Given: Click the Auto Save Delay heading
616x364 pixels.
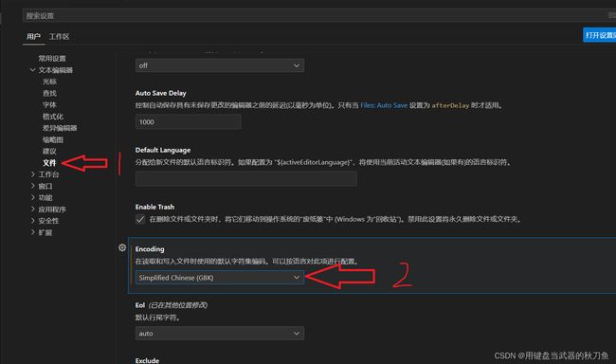Looking at the screenshot, I should 161,93.
